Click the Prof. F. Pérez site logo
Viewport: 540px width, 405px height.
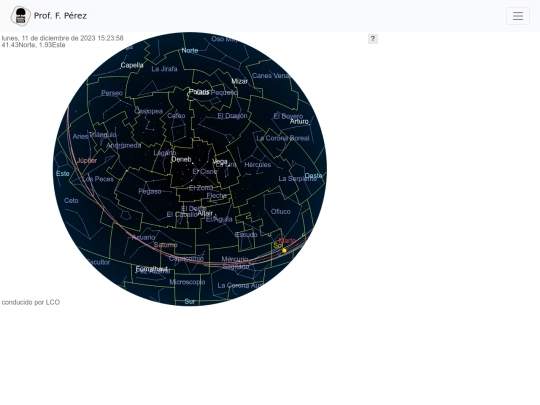pos(20,16)
